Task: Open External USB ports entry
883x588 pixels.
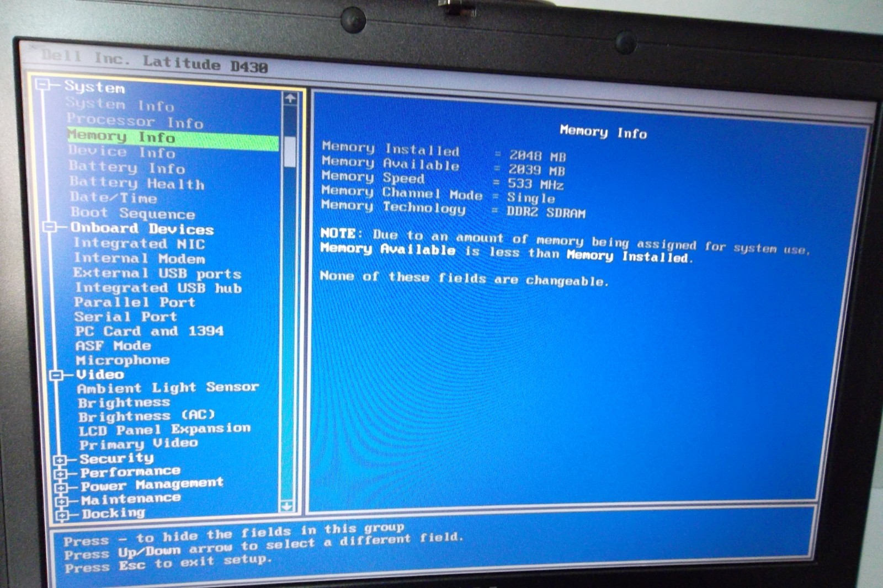Action: [x=157, y=273]
